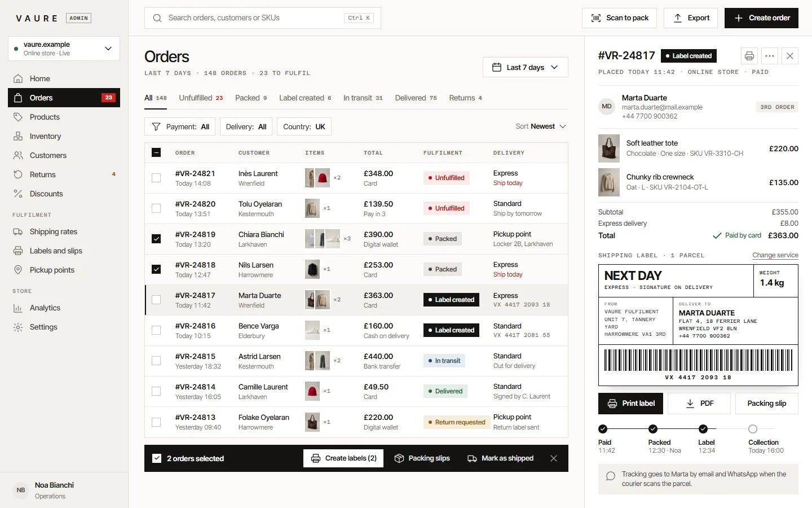Image resolution: width=812 pixels, height=508 pixels.
Task: Open the In transit tab
Action: click(363, 98)
